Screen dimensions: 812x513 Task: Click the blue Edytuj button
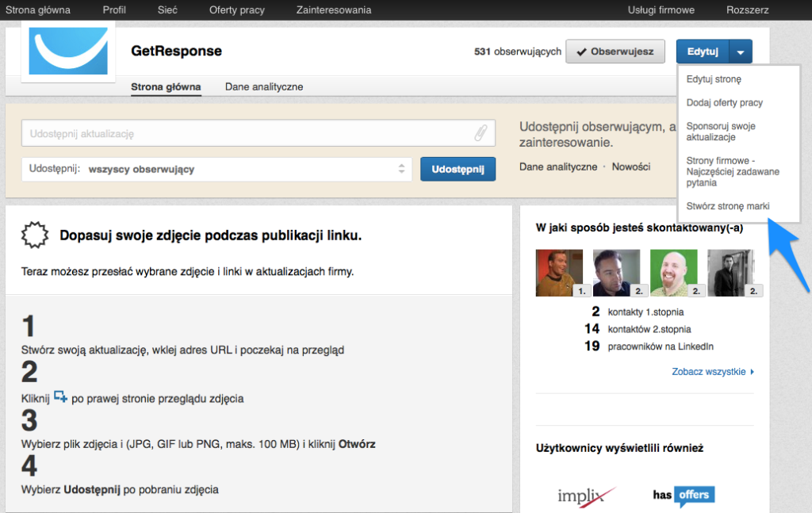pos(703,52)
